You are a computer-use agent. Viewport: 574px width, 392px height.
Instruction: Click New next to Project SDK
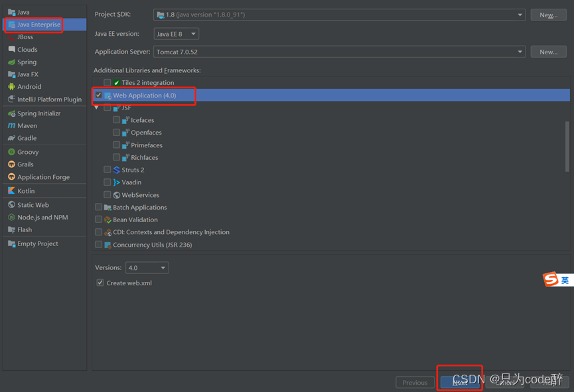548,14
